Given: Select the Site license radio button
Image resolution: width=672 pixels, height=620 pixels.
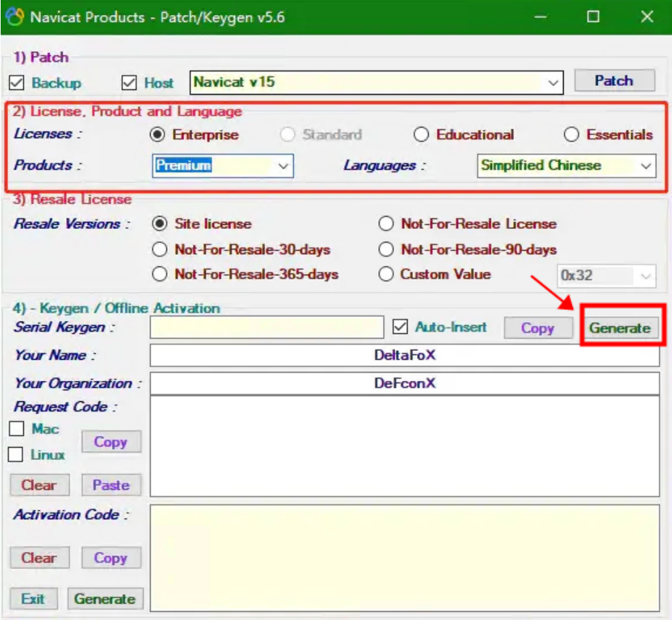Looking at the screenshot, I should tap(159, 223).
